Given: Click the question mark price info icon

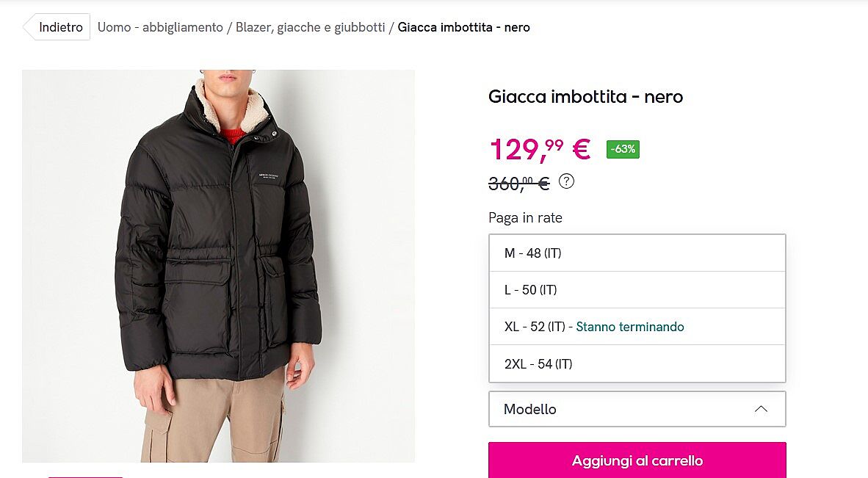Looking at the screenshot, I should click(x=566, y=181).
